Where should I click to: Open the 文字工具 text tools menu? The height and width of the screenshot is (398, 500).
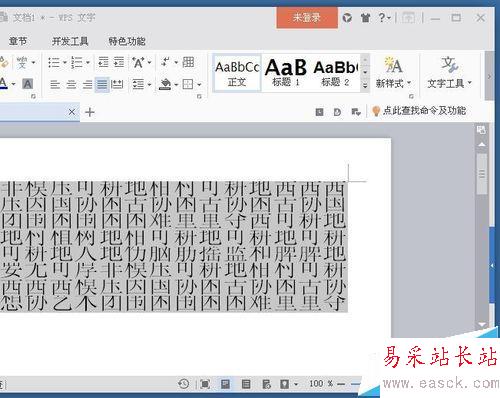[449, 73]
